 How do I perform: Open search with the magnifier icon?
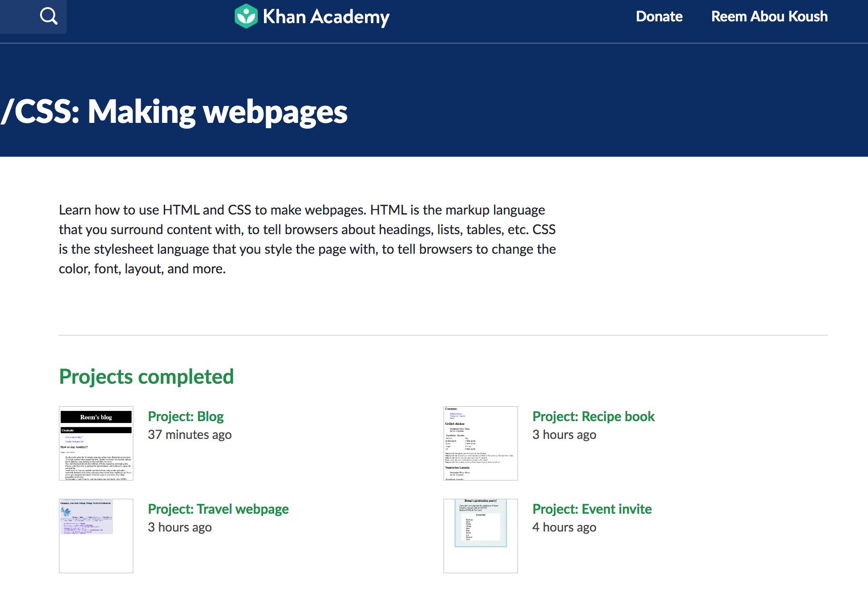[x=49, y=16]
